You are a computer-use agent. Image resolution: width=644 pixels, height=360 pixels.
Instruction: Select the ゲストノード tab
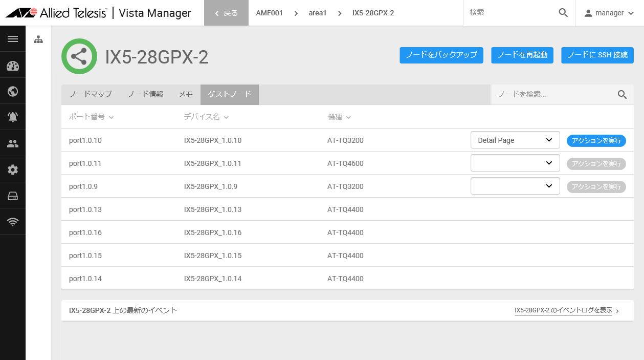click(230, 94)
